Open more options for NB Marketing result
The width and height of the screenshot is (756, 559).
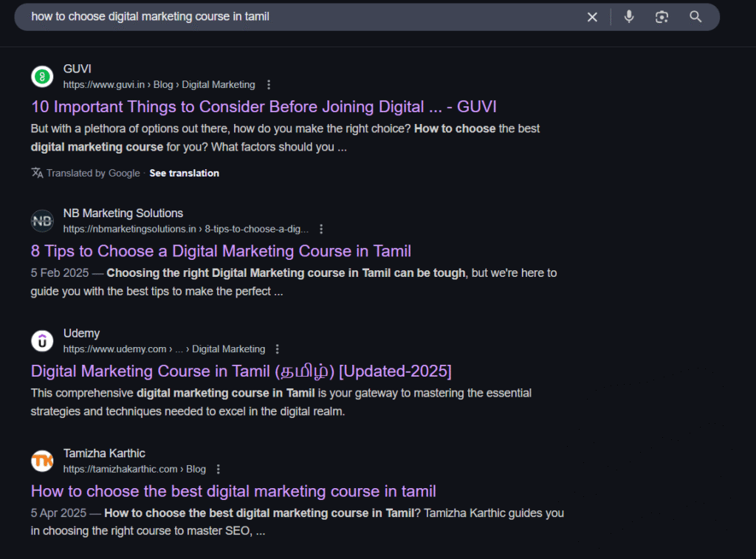point(321,229)
